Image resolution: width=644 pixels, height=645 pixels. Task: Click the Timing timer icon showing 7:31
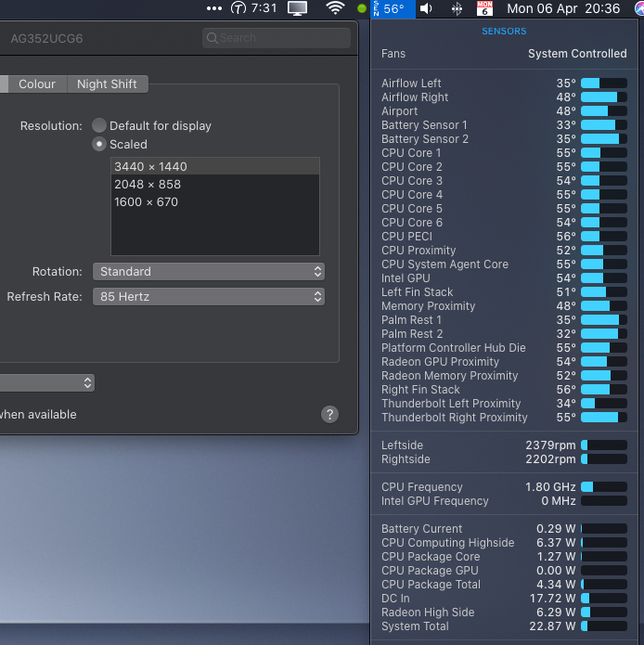tap(253, 8)
